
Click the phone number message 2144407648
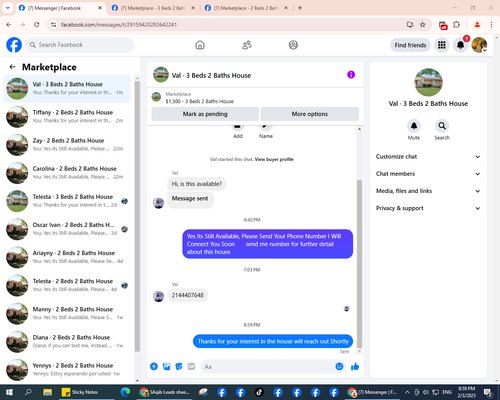click(187, 295)
